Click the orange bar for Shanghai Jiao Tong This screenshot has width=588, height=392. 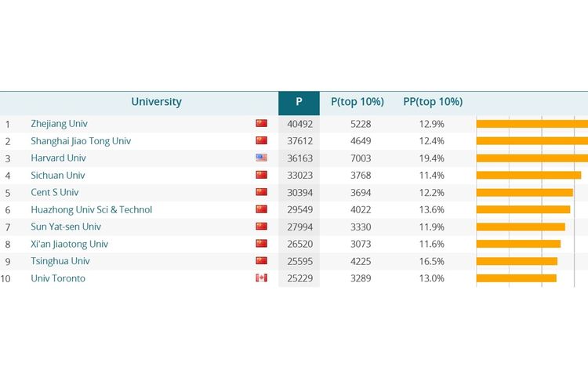click(532, 141)
